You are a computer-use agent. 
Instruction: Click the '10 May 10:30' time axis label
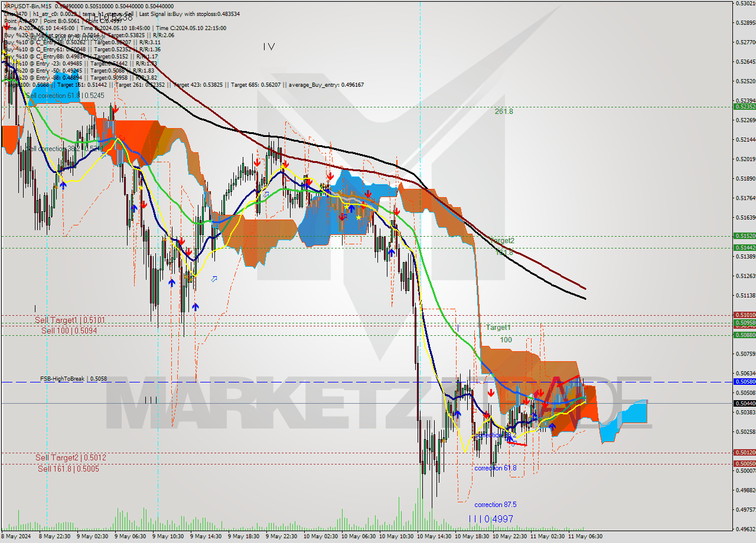[x=396, y=537]
